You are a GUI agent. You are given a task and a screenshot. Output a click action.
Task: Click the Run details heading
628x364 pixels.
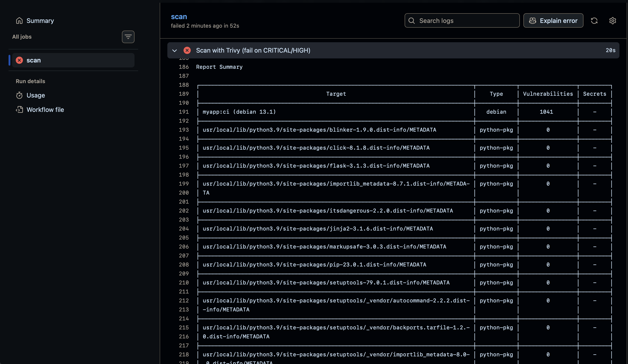[30, 81]
